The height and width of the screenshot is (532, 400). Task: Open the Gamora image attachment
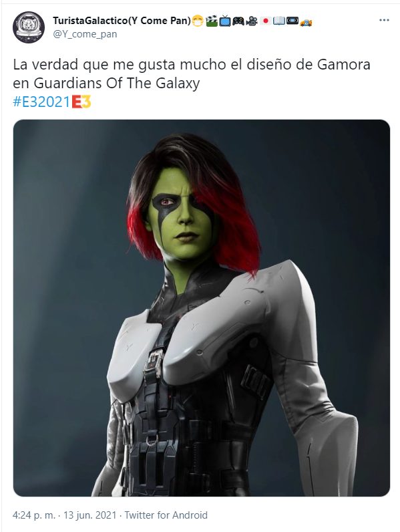[x=202, y=307]
